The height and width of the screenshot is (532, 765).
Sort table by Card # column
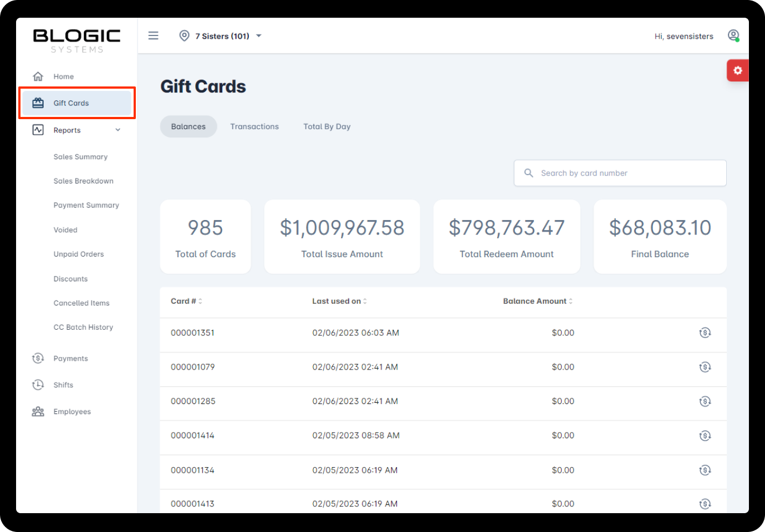(186, 301)
